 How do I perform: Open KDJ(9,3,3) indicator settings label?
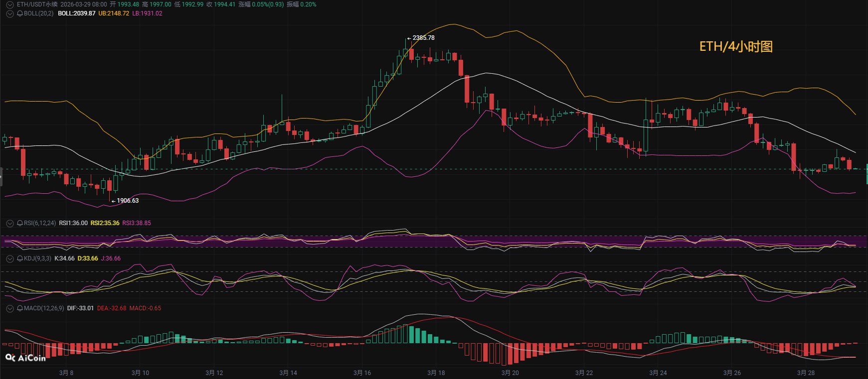[x=37, y=258]
